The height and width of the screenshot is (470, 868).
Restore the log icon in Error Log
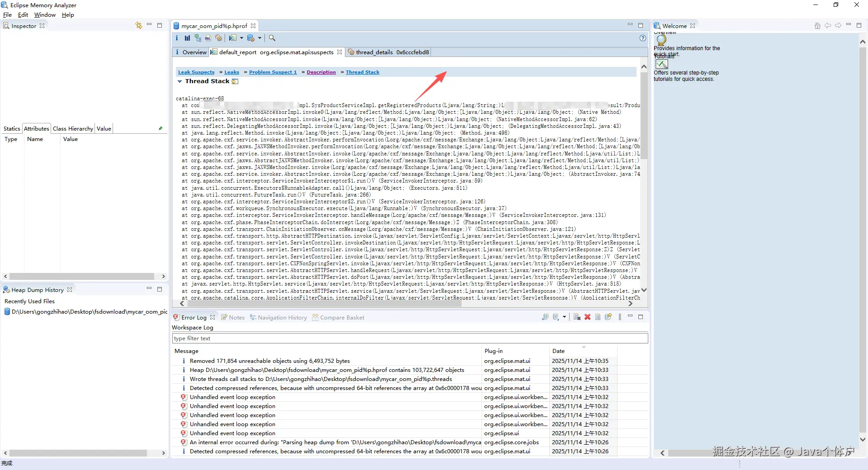[608, 317]
